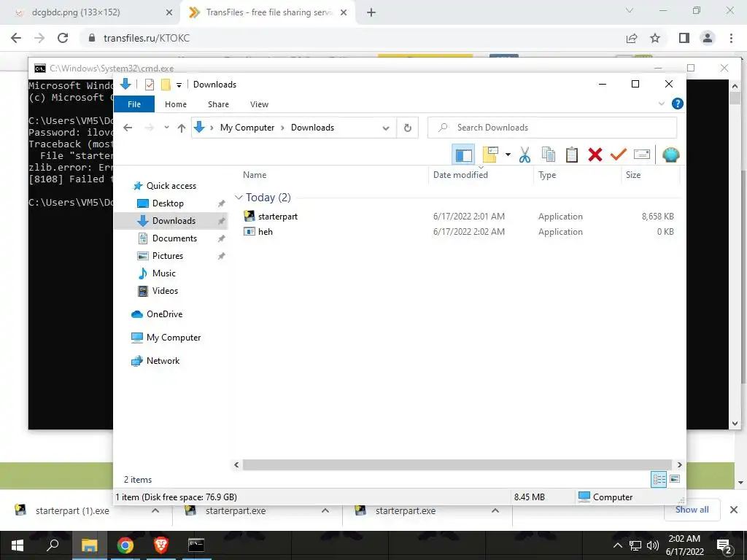Image resolution: width=747 pixels, height=560 pixels.
Task: Click the Back arrow in Explorer
Action: (128, 128)
